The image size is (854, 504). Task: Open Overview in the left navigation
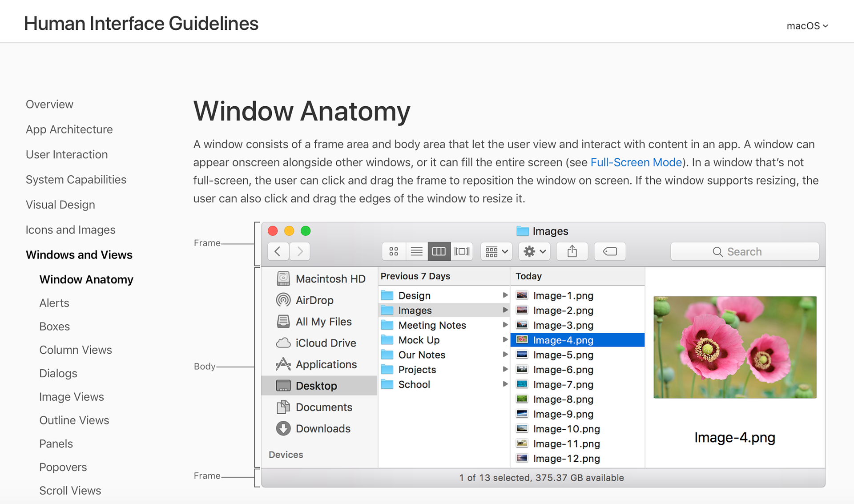pyautogui.click(x=49, y=104)
